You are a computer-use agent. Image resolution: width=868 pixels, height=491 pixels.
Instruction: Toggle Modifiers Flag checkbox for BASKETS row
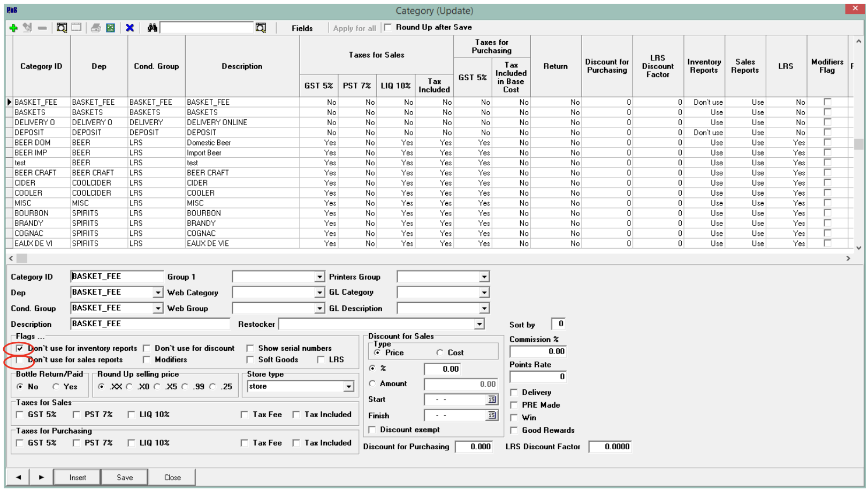coord(827,112)
